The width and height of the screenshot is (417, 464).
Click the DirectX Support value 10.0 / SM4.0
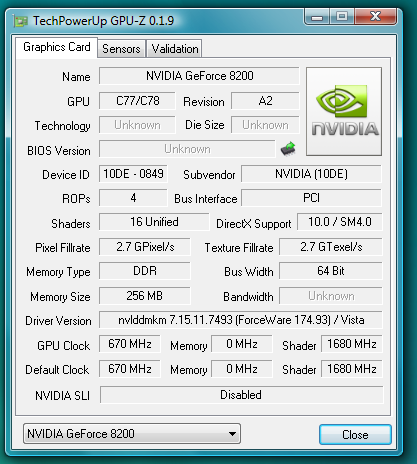click(339, 222)
